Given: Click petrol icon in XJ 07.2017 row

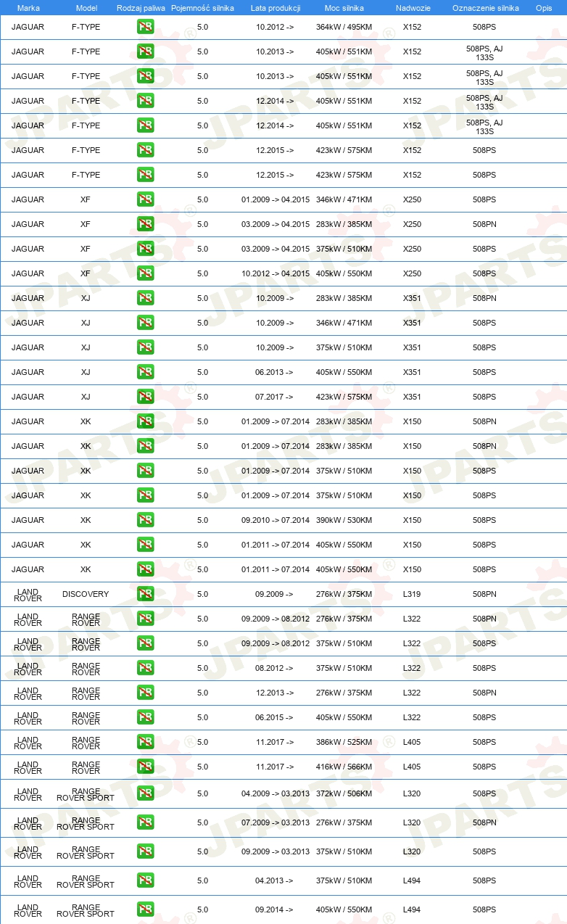Looking at the screenshot, I should coord(145,397).
